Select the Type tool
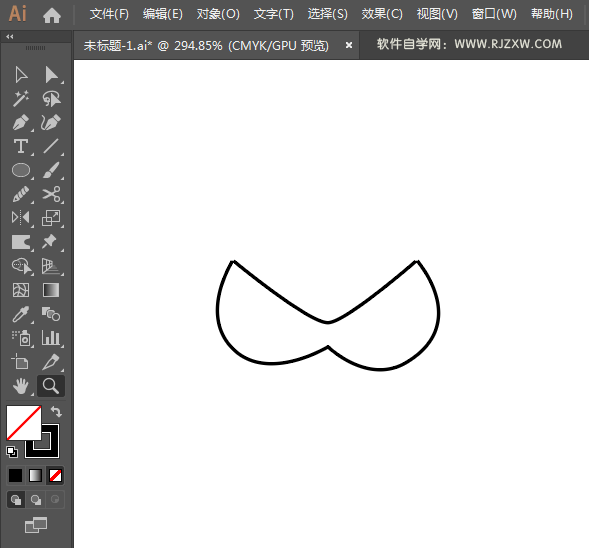The width and height of the screenshot is (589, 548). 21,146
